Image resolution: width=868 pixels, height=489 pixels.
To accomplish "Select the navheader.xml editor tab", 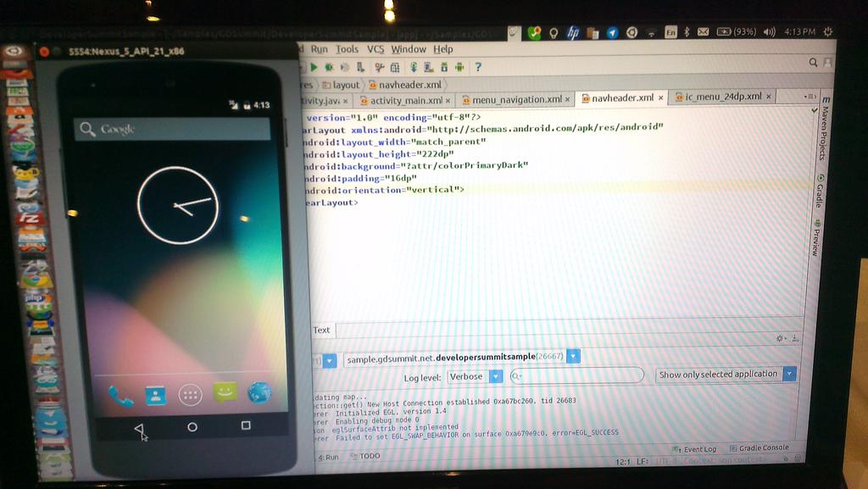I will click(x=622, y=98).
